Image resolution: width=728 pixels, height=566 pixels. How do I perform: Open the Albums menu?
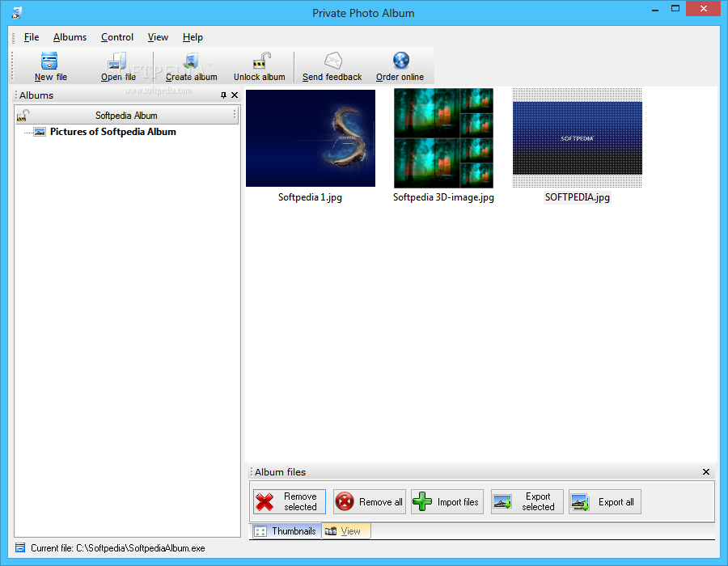pyautogui.click(x=70, y=37)
